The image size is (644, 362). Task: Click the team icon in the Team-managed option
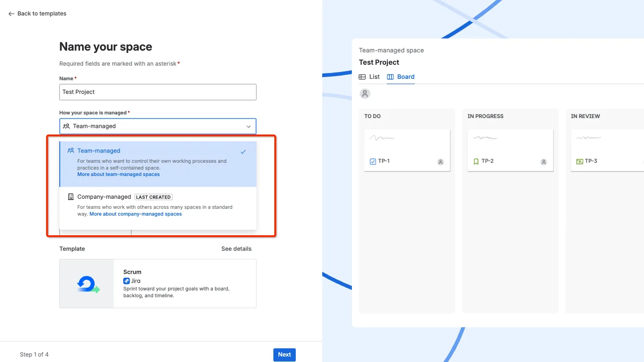tap(71, 150)
